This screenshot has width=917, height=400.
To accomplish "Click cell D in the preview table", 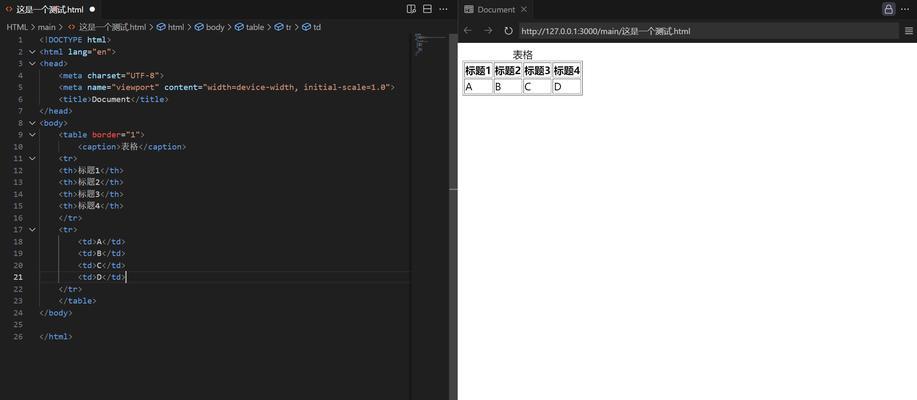I will [x=567, y=87].
